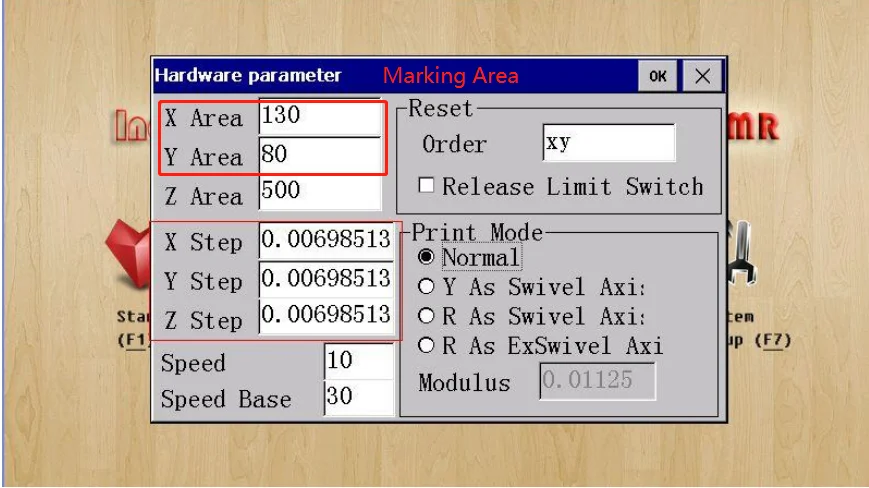Click the Hardware parameter title text
This screenshot has height=488, width=869.
point(248,75)
